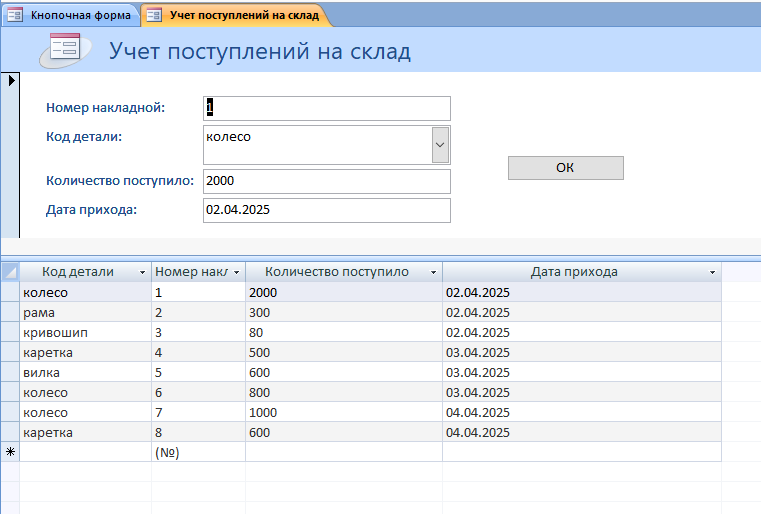The image size is (761, 514).
Task: Click date 02.04.2025 in the кривошип row
Action: point(581,332)
